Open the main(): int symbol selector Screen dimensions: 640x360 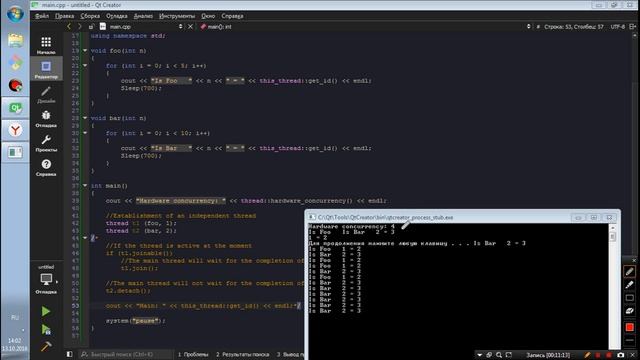point(216,27)
